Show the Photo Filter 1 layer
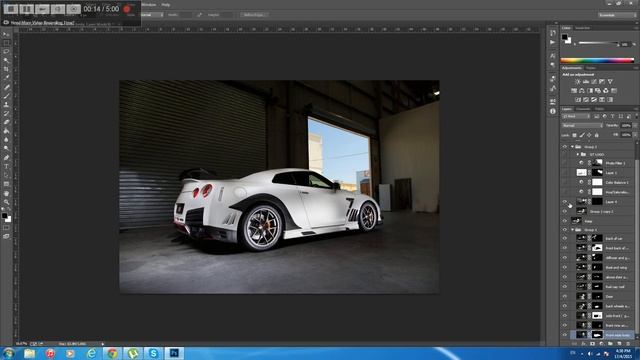The width and height of the screenshot is (640, 360). point(565,163)
